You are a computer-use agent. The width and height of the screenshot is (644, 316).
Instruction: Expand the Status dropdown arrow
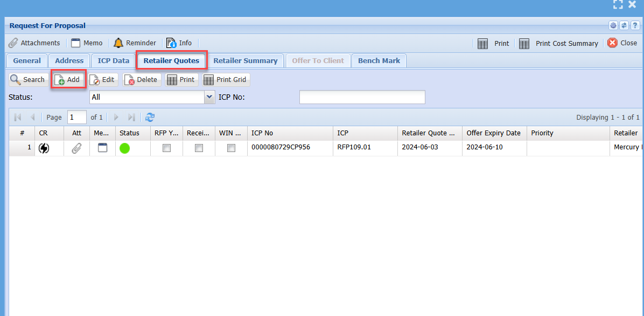point(209,97)
